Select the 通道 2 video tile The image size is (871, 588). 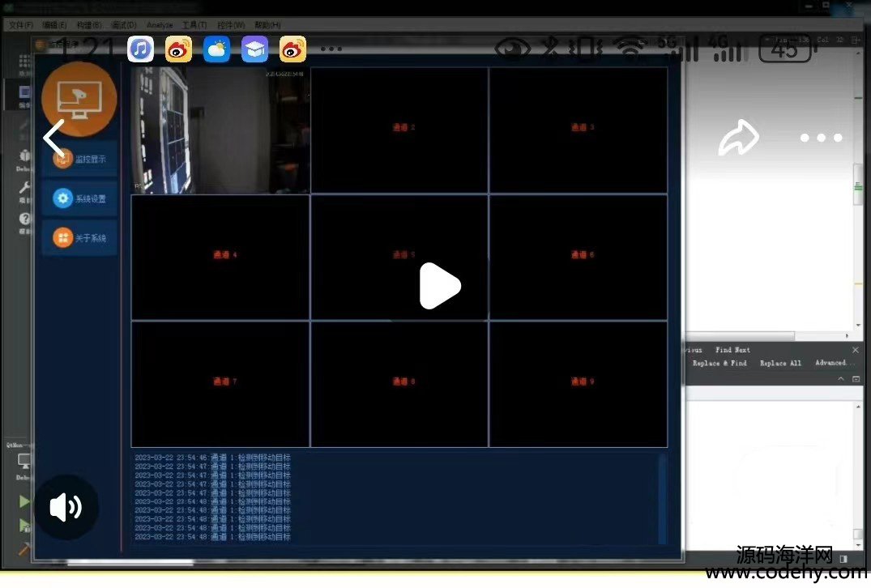(x=399, y=130)
